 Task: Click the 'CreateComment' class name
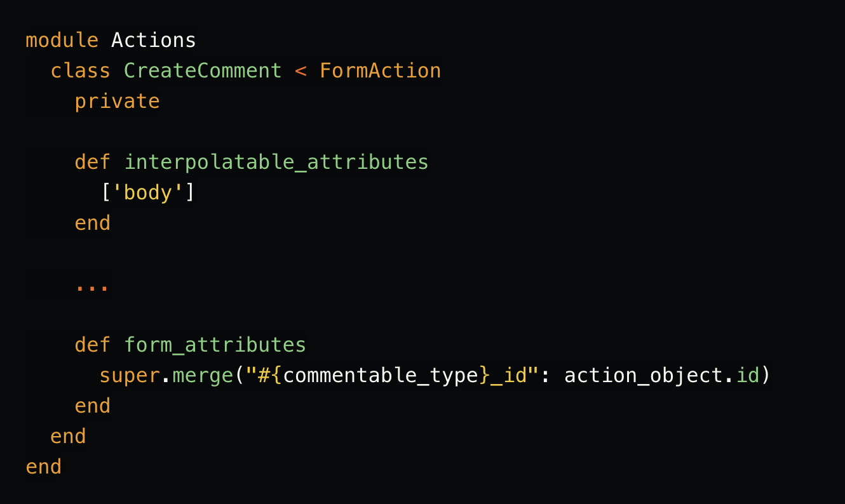pyautogui.click(x=203, y=71)
